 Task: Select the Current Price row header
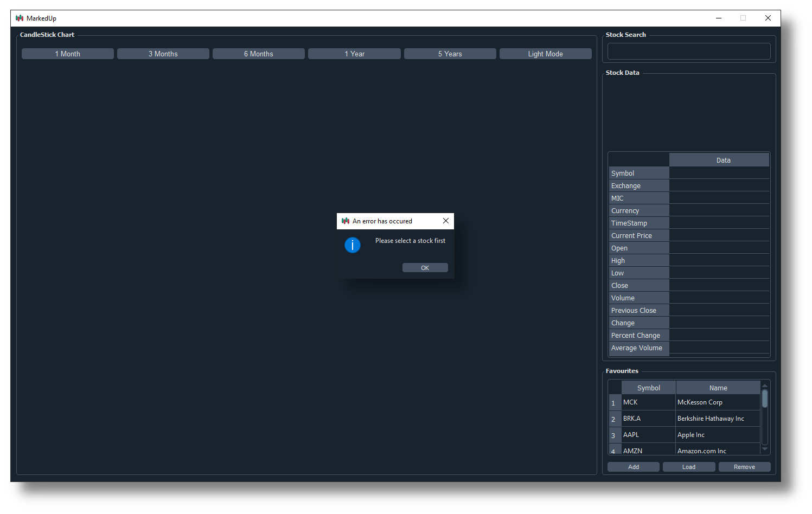point(639,235)
